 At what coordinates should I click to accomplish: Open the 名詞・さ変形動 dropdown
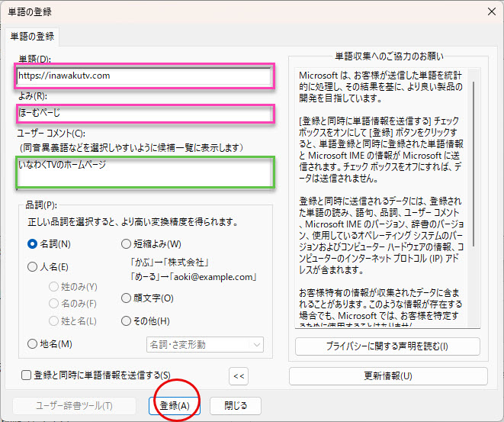(x=205, y=345)
